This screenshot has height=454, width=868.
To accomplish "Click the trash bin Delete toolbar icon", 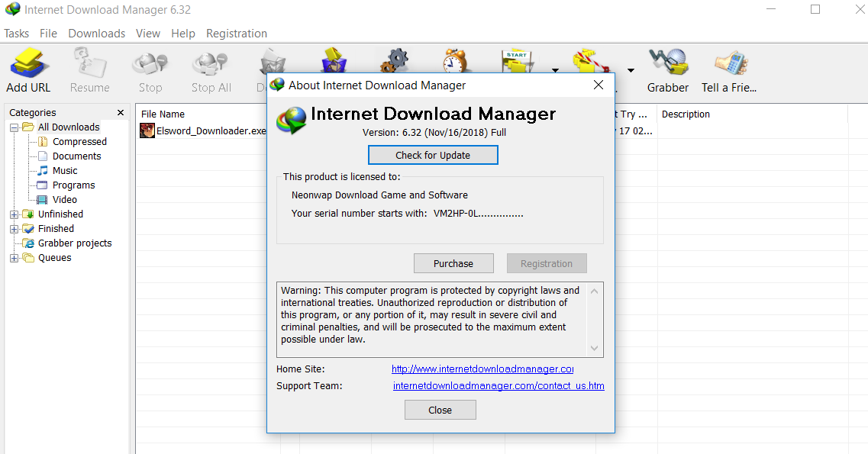I will click(x=273, y=61).
